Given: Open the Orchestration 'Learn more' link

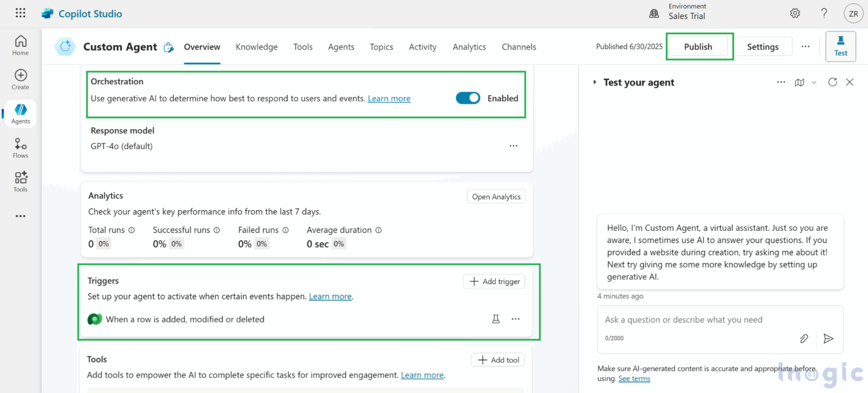Looking at the screenshot, I should point(389,98).
